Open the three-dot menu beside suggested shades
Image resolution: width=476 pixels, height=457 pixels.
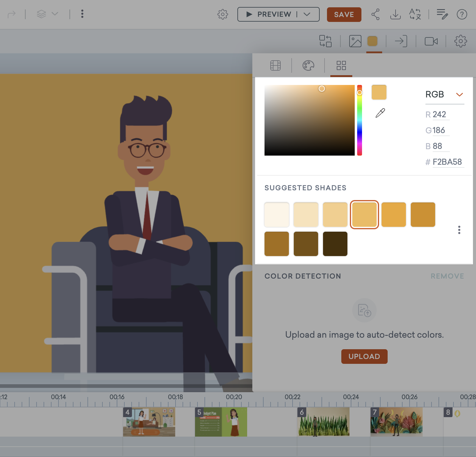coord(459,230)
